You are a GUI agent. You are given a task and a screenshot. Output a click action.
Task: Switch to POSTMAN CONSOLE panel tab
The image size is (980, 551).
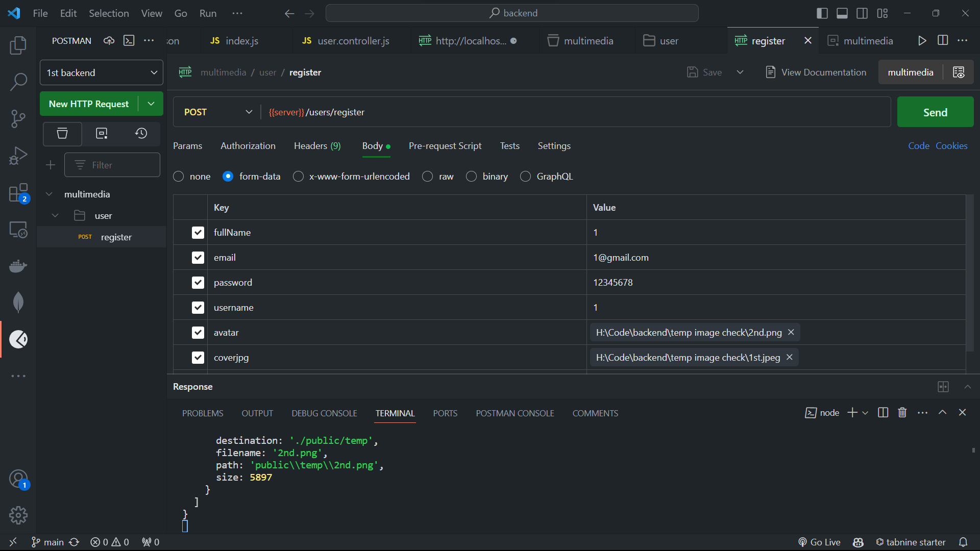click(x=515, y=413)
